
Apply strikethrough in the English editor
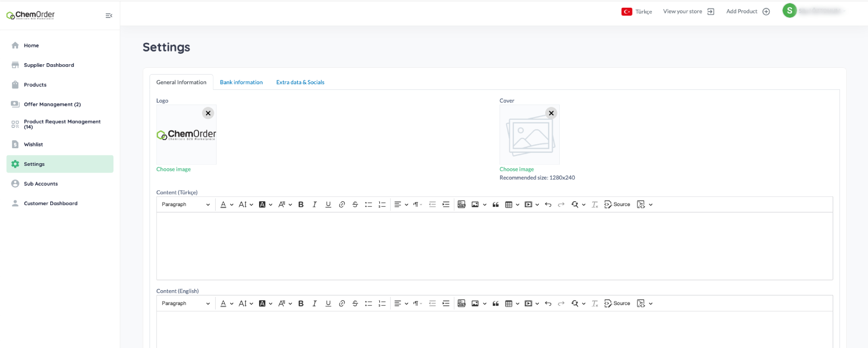point(355,304)
